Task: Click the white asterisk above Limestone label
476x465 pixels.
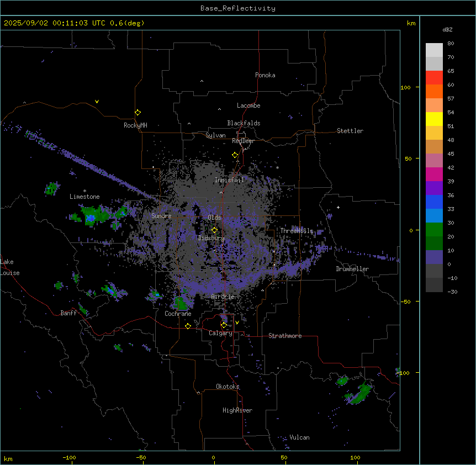Action: pos(84,191)
